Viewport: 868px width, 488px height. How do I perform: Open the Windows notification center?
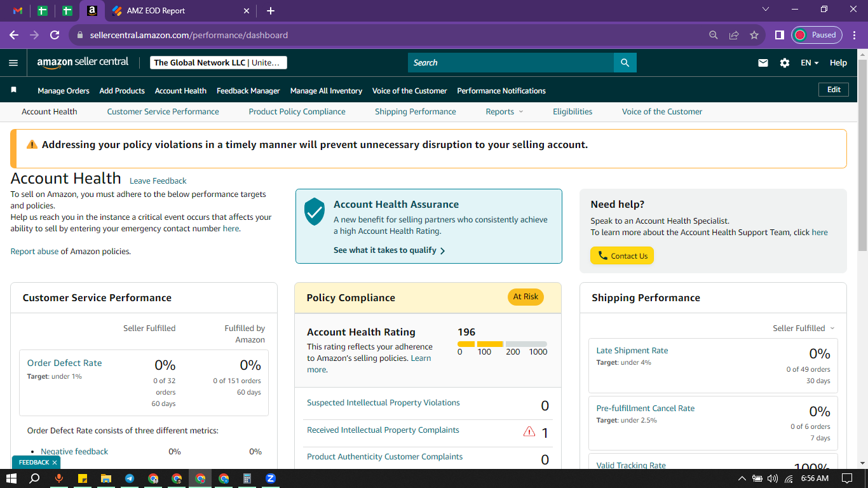(846, 478)
